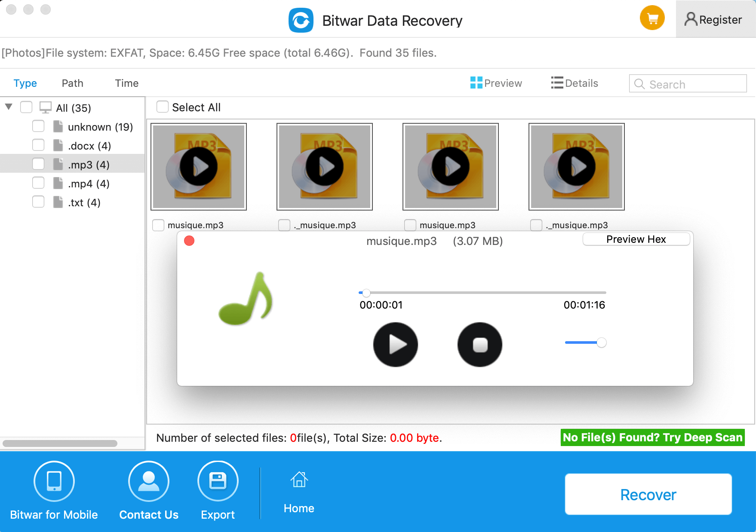Select the unknown (19) tree row
This screenshot has width=756, height=532.
pos(72,126)
